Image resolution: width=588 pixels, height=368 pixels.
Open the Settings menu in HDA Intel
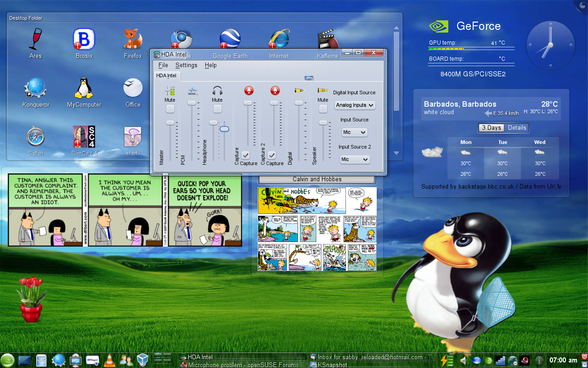(x=186, y=65)
